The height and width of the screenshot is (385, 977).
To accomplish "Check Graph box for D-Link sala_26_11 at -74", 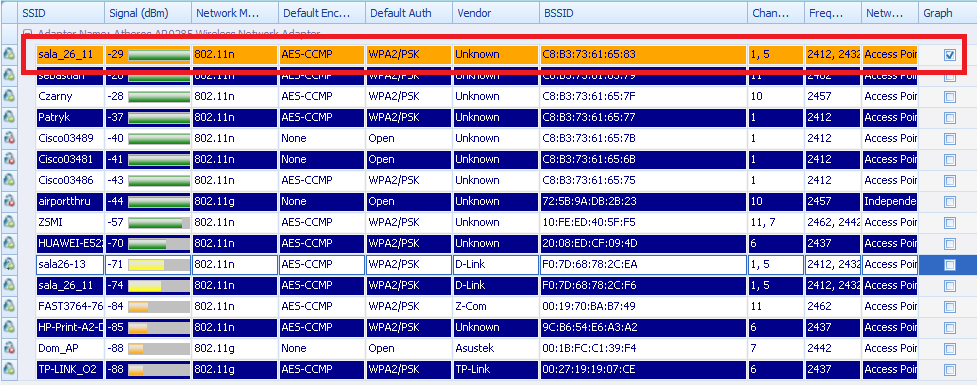I will click(950, 286).
